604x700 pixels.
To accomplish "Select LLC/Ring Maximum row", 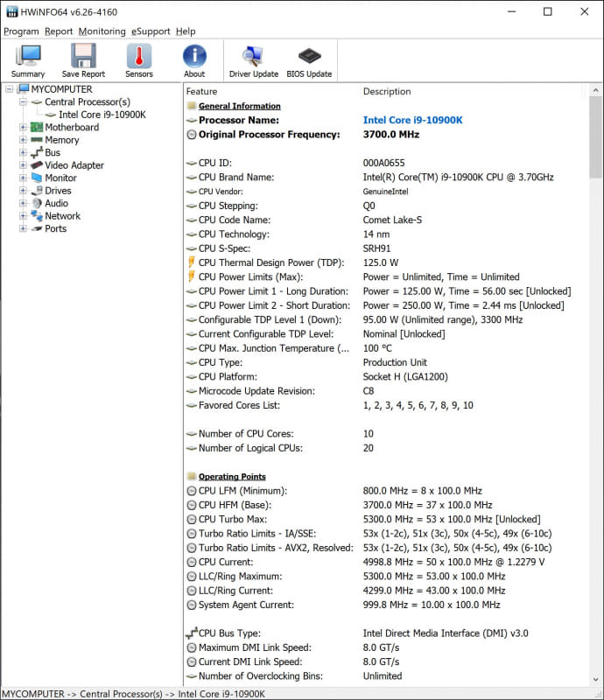I will [x=386, y=576].
